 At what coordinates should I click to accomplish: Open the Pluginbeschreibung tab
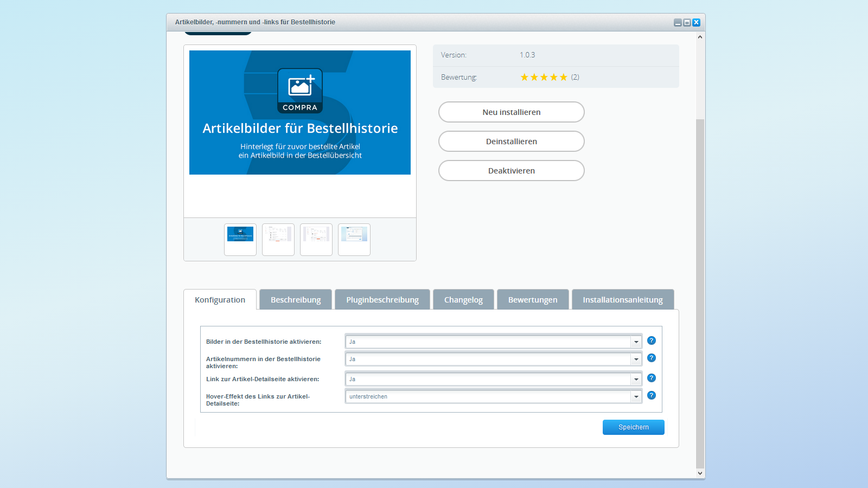tap(382, 300)
